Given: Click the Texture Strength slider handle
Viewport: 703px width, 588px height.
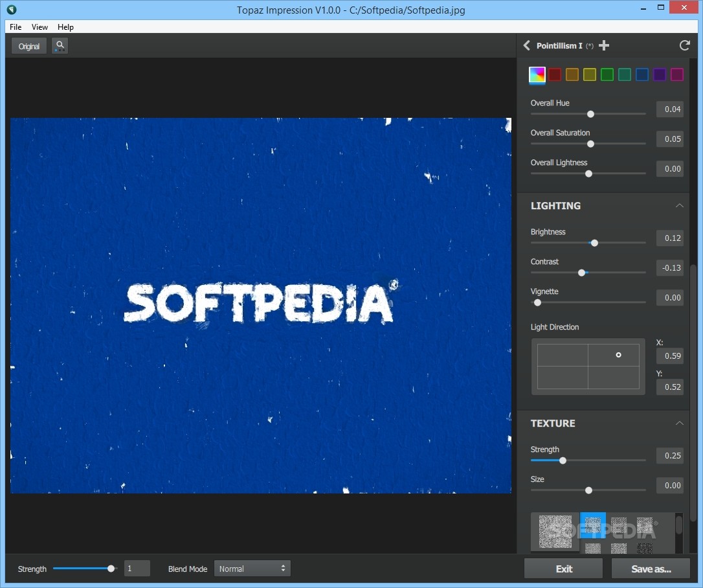Looking at the screenshot, I should click(x=563, y=460).
